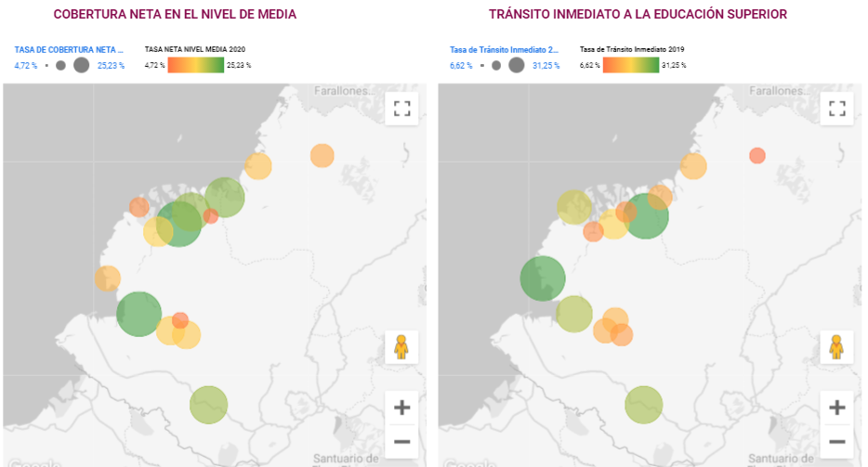Image resolution: width=868 pixels, height=467 pixels.
Task: Click the Tasa de Cobertura Neta legend label
Action: click(x=69, y=49)
